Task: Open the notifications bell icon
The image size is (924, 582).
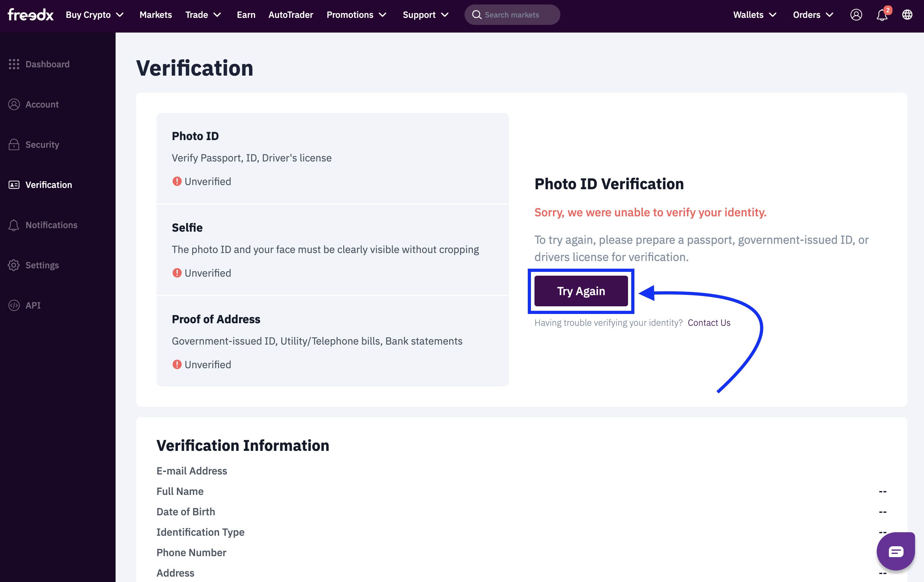Action: click(882, 15)
